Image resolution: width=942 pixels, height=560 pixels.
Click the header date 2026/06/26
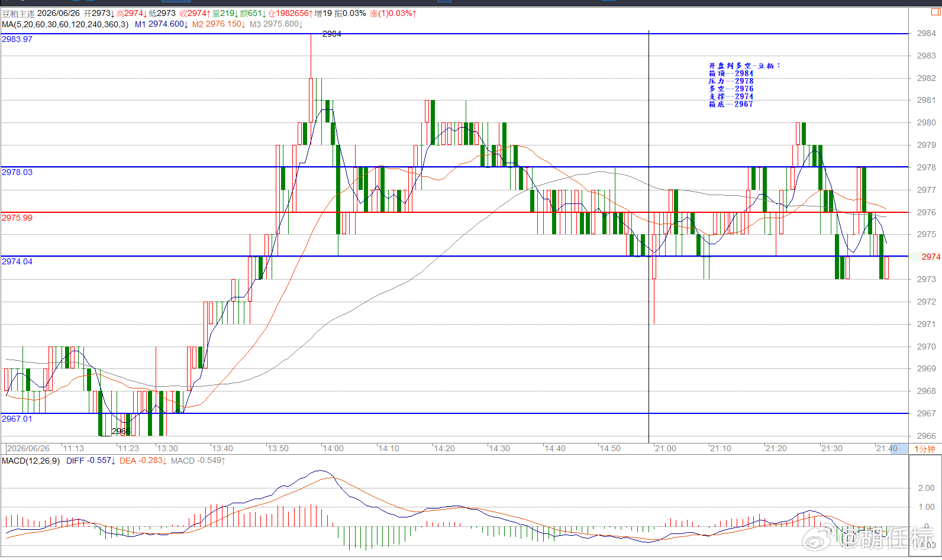[x=59, y=14]
